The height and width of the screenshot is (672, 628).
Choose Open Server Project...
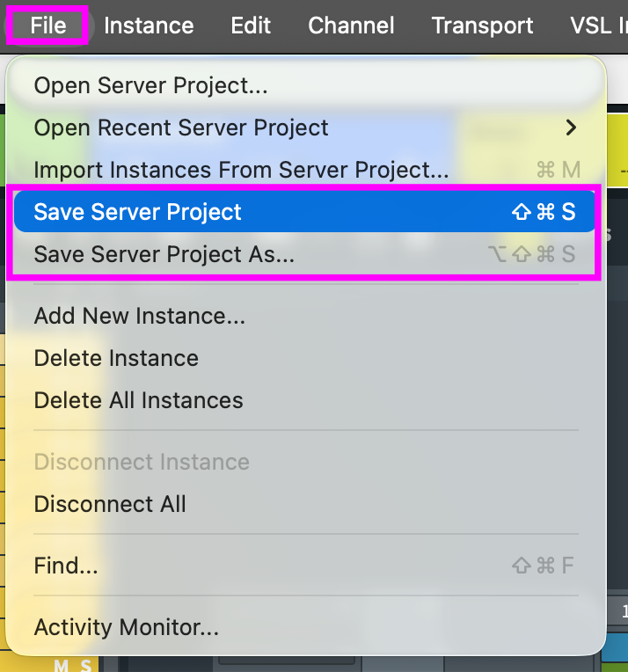(150, 85)
